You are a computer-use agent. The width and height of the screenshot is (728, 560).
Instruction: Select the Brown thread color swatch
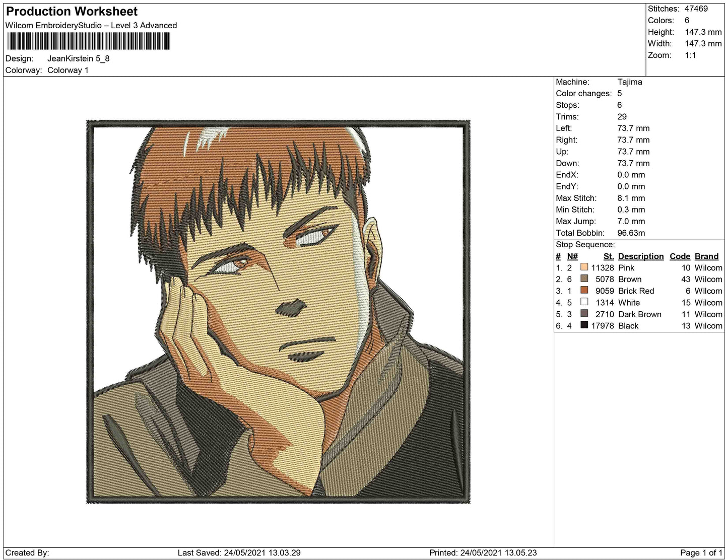pyautogui.click(x=584, y=279)
